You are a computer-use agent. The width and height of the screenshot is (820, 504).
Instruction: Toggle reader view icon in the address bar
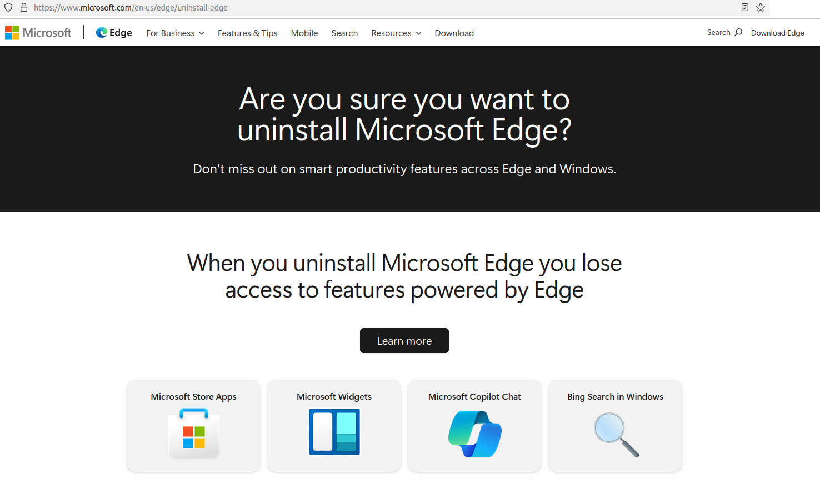(745, 7)
